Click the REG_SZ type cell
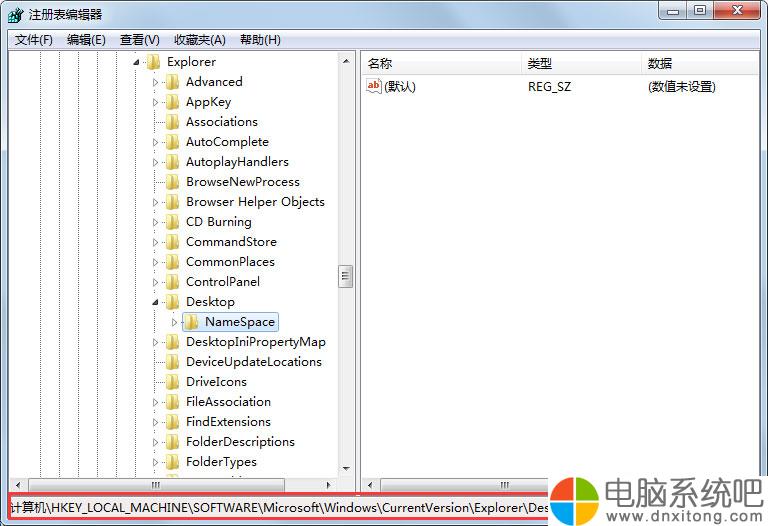 pyautogui.click(x=549, y=87)
